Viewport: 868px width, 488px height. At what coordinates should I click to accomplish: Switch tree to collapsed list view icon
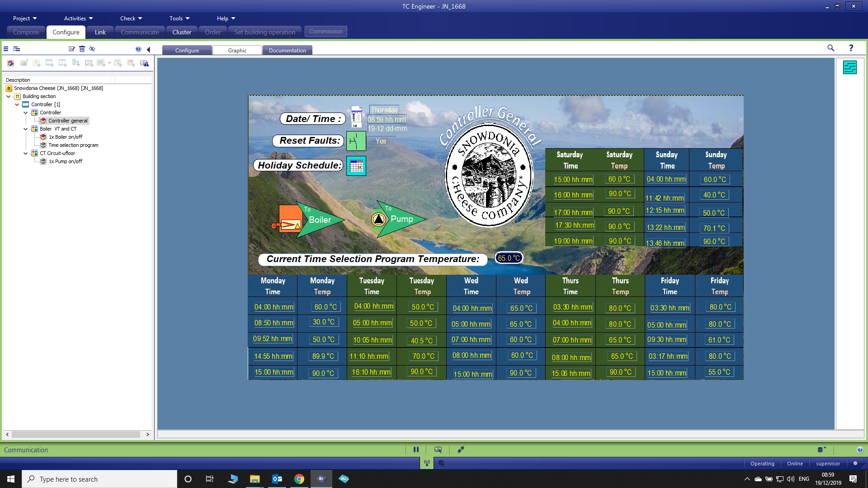click(x=6, y=49)
